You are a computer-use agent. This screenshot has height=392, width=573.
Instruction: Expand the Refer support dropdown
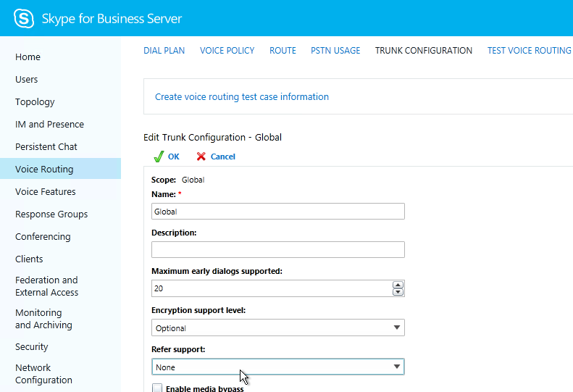coord(396,367)
